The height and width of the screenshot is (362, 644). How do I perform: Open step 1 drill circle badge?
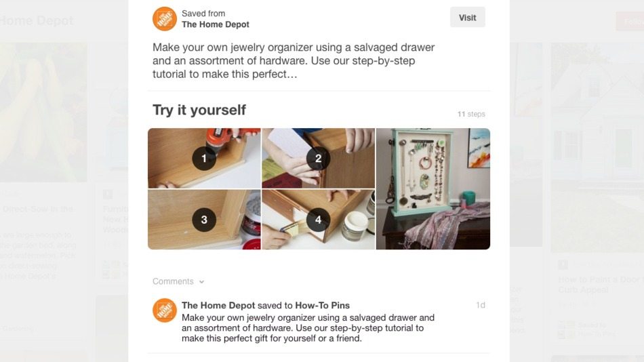(204, 158)
